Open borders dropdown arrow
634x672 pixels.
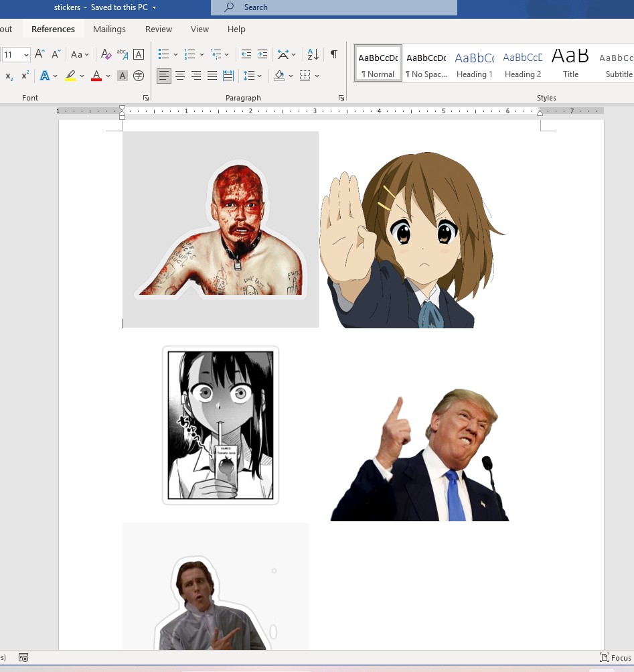click(x=317, y=76)
